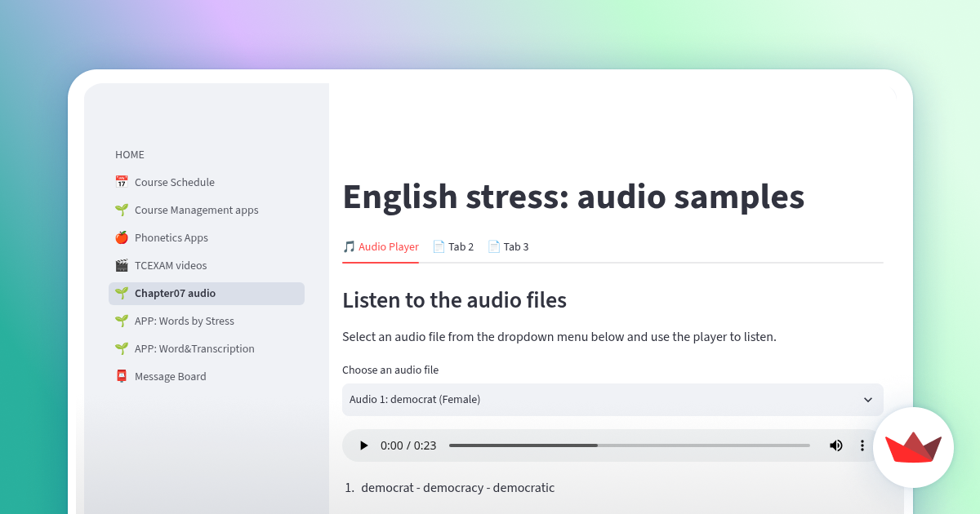Click the dropdown chevron arrow
Screen dimensions: 980x514
867,400
